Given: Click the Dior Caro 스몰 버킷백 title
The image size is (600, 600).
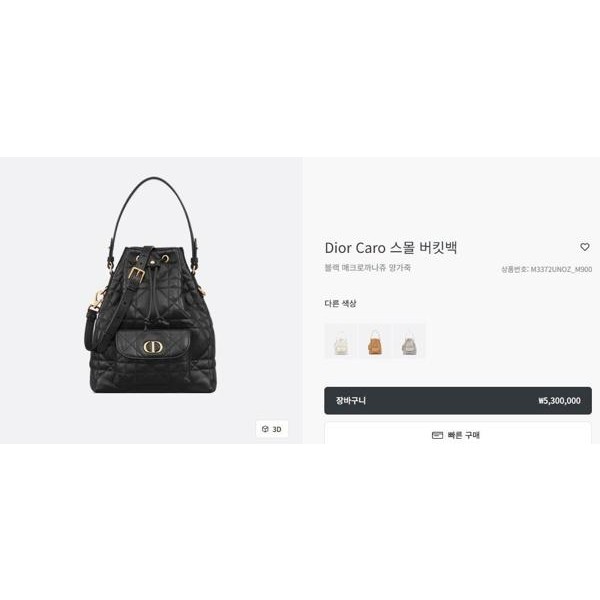Looking at the screenshot, I should tap(391, 248).
